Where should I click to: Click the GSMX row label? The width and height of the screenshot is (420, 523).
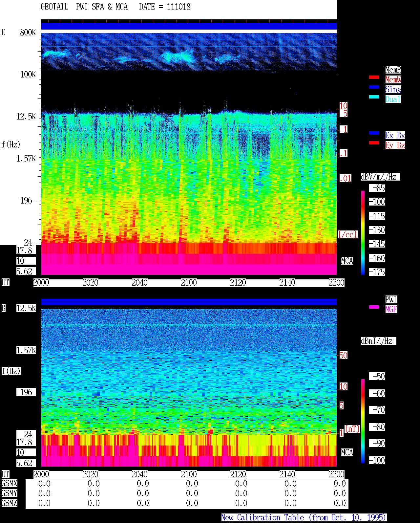(9, 484)
